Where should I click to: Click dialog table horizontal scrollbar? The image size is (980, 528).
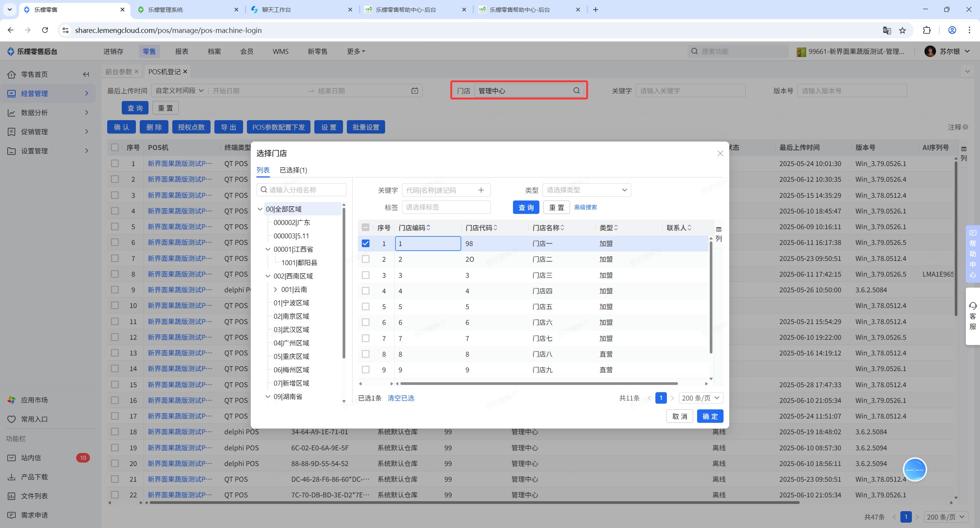(539, 383)
